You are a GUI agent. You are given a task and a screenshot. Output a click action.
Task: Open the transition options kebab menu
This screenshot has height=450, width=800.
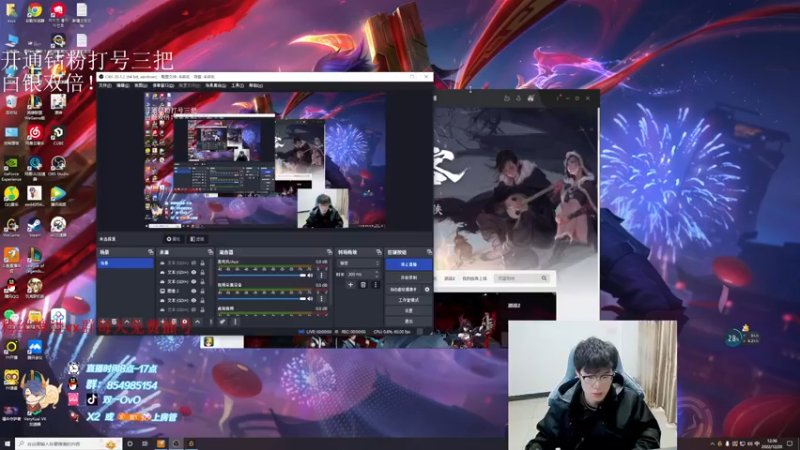point(376,285)
